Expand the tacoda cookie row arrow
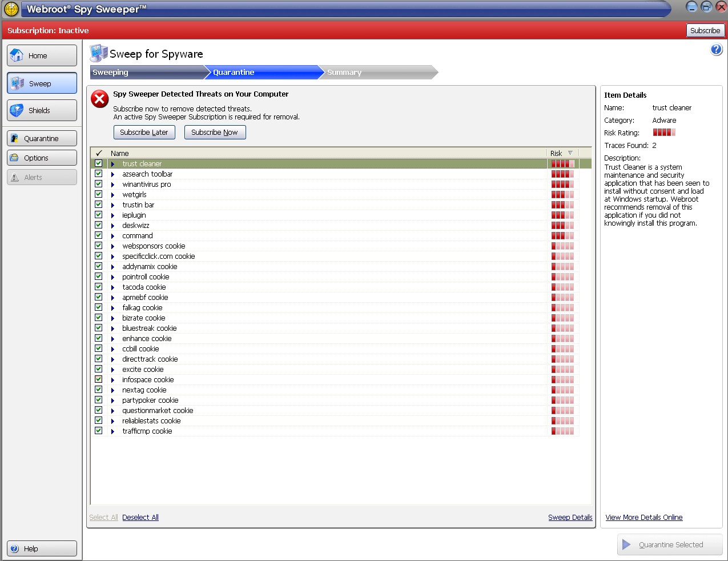 [112, 287]
